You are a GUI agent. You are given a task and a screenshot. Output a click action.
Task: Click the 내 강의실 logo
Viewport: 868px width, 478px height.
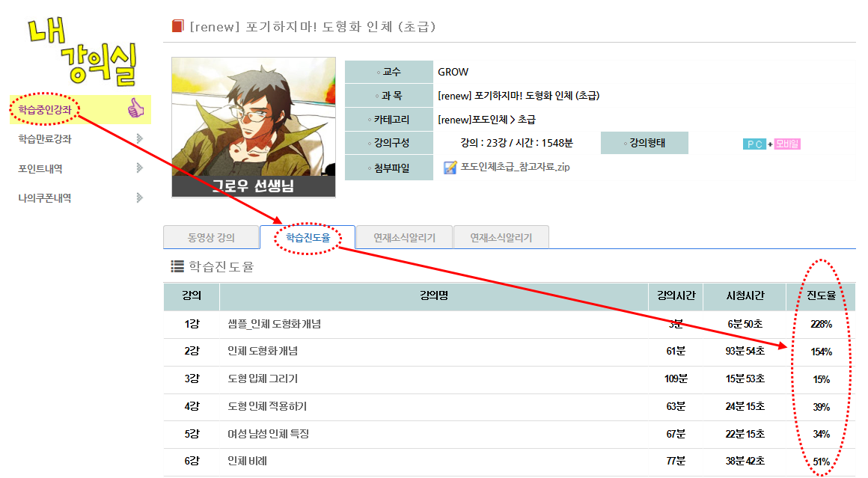point(82,51)
